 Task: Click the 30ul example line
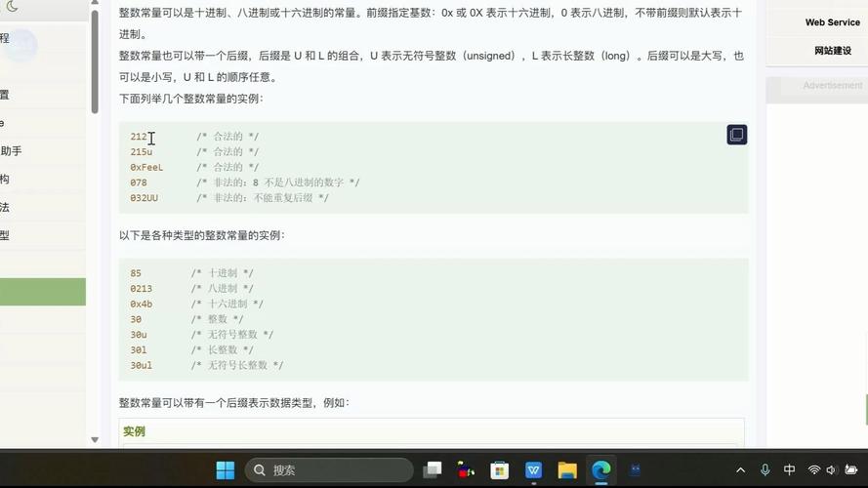pyautogui.click(x=142, y=366)
